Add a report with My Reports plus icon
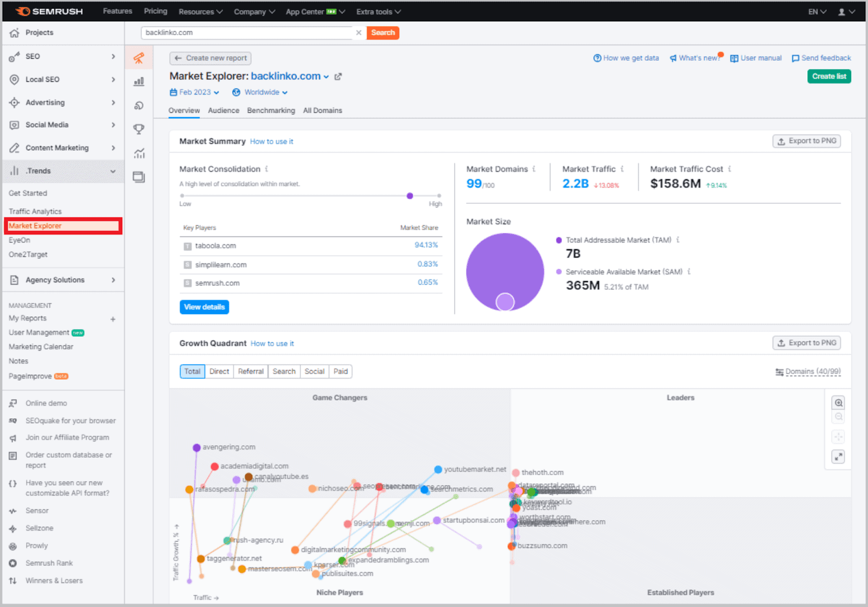Screen dimensions: 868x607 [x=113, y=319]
